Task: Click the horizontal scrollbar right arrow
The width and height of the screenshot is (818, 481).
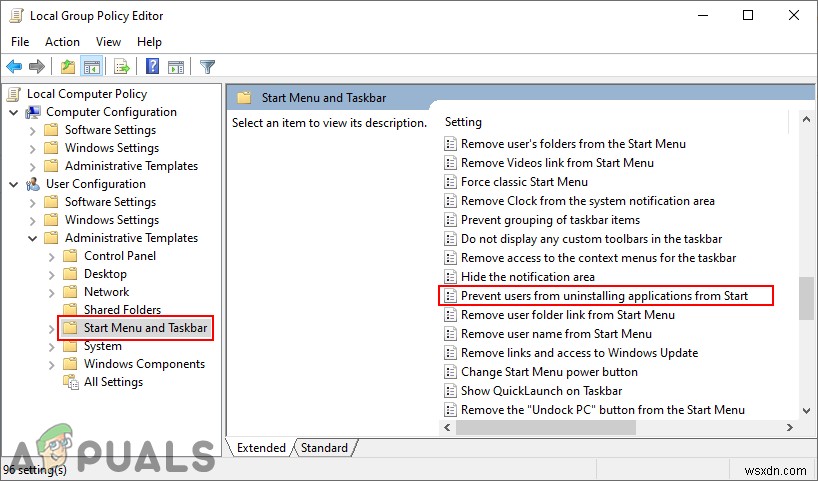Action: point(790,427)
